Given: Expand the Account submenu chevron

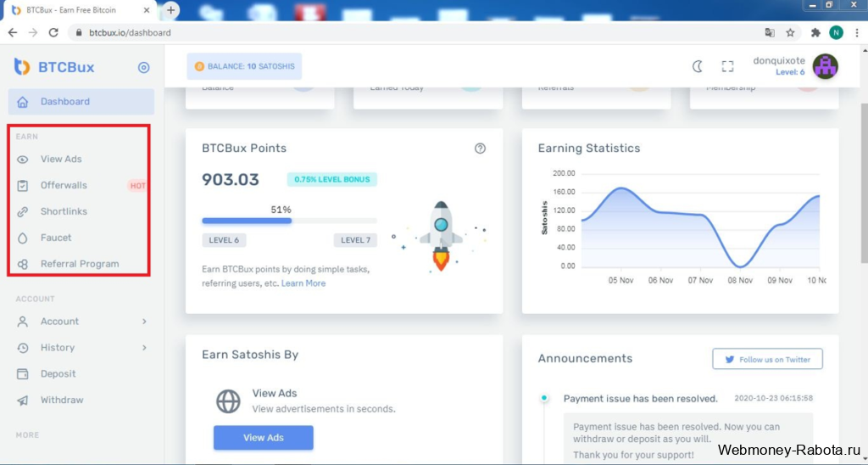Looking at the screenshot, I should click(x=144, y=322).
